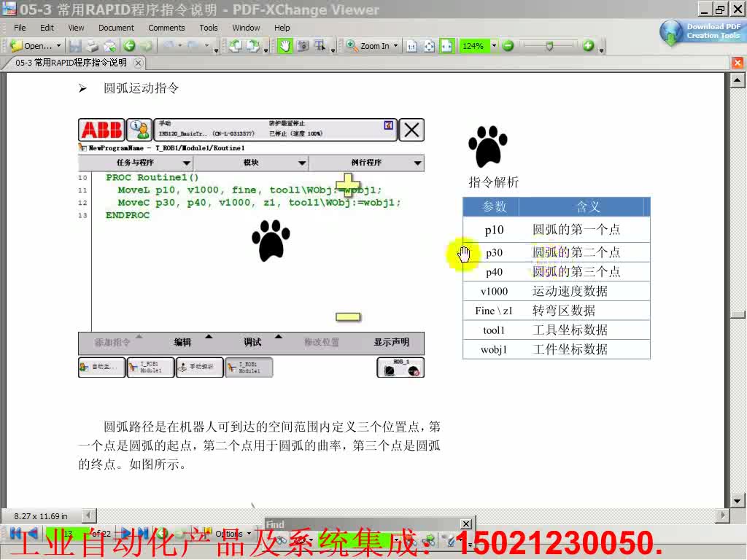Open the Options dropdown in the Find bar

[x=233, y=534]
